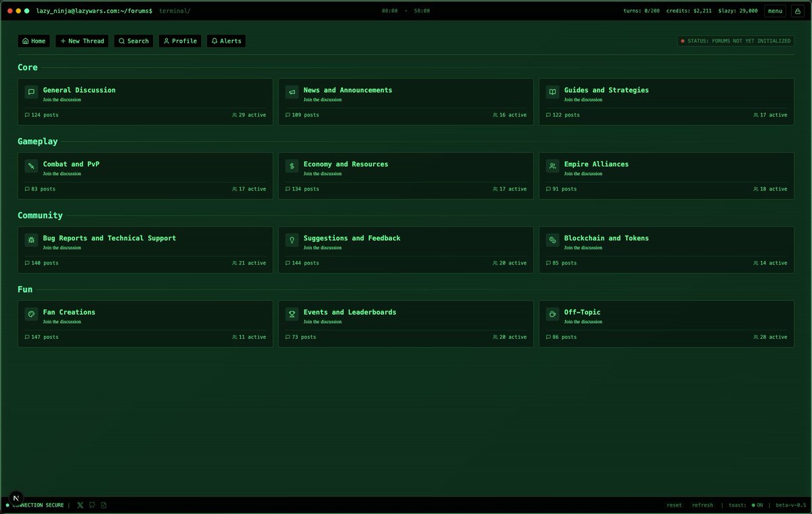812x514 pixels.
Task: Open the Alerts tab
Action: pyautogui.click(x=226, y=41)
